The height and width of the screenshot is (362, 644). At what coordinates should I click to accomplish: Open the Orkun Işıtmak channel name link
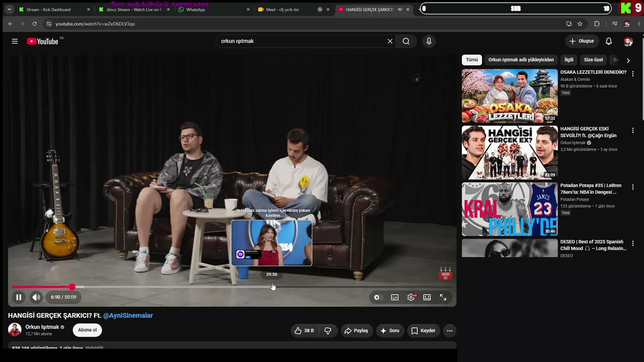click(42, 327)
